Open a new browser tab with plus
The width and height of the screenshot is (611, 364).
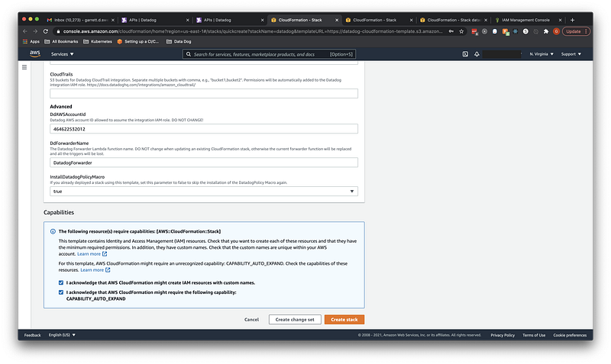click(572, 20)
